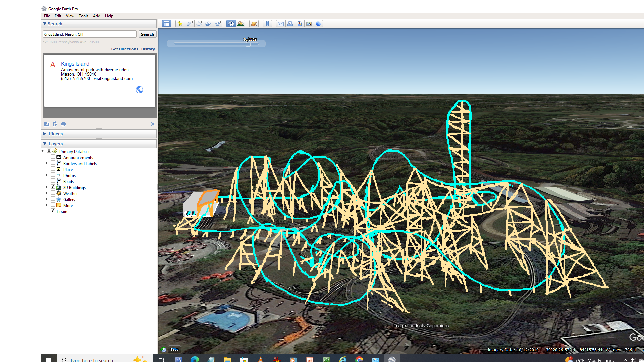This screenshot has height=362, width=644.
Task: Add an image overlay from toolbar
Action: tap(208, 24)
